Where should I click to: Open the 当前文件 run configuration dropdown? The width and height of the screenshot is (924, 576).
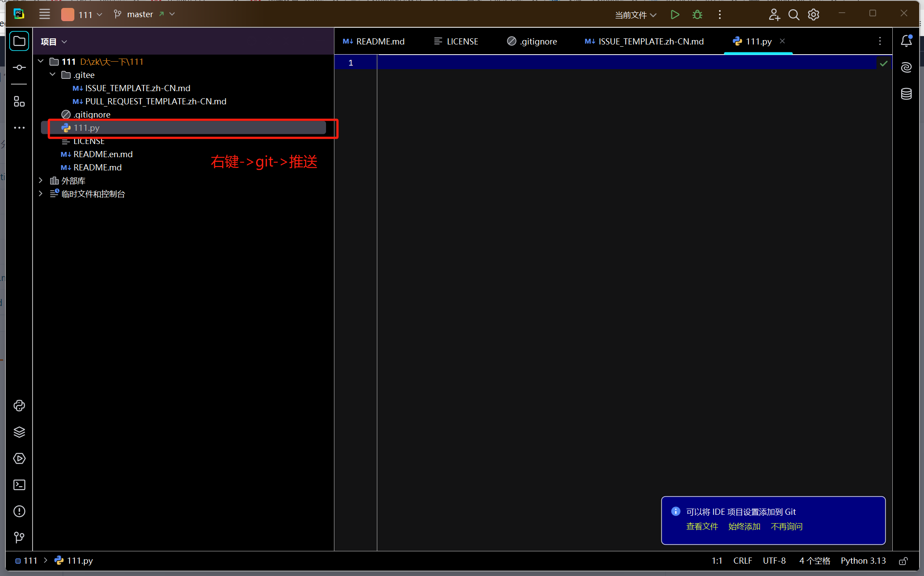(x=635, y=15)
